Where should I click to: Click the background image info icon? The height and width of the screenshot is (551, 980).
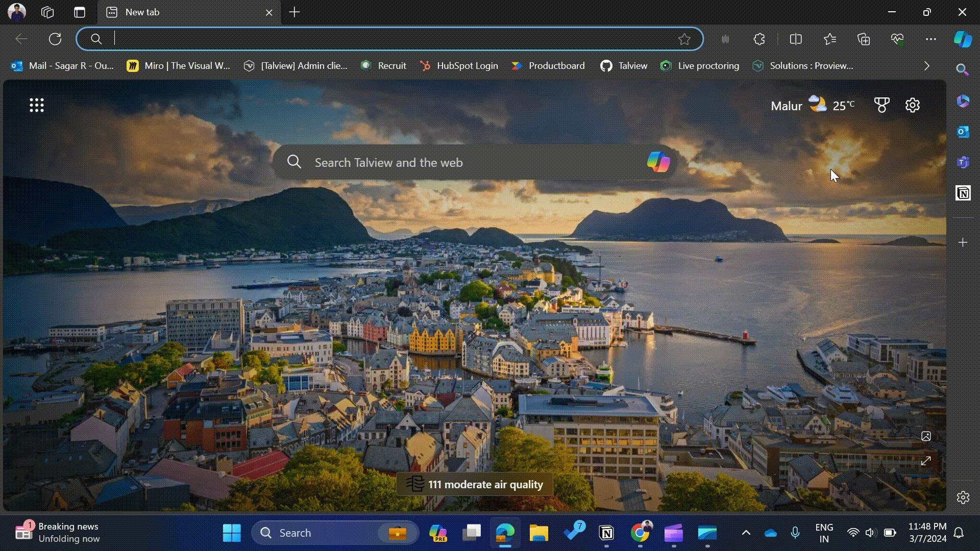click(x=926, y=436)
